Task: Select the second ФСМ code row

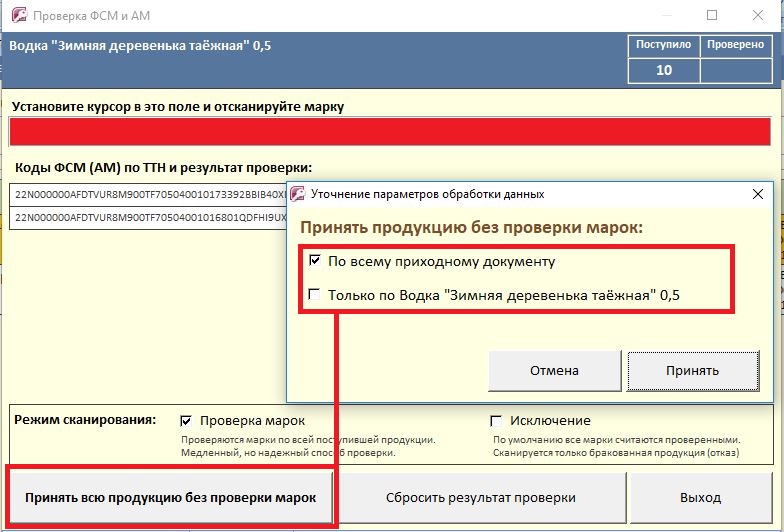Action: [x=150, y=217]
